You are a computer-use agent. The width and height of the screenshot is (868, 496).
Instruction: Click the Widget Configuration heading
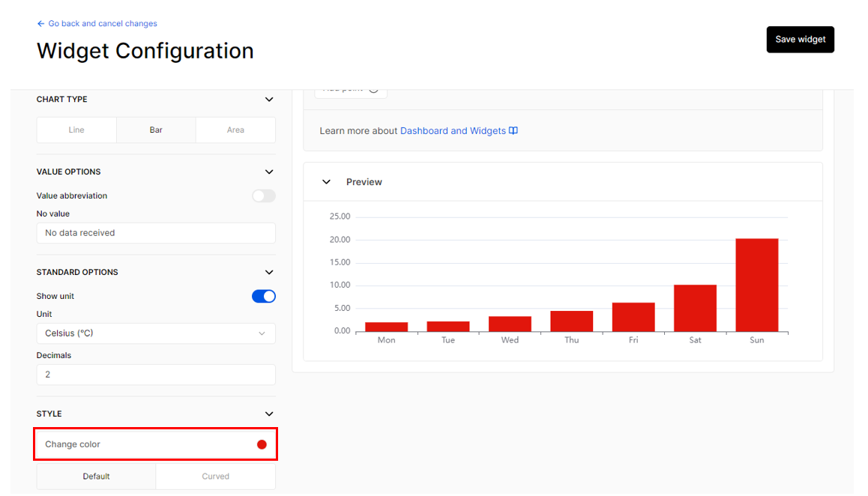click(x=145, y=51)
